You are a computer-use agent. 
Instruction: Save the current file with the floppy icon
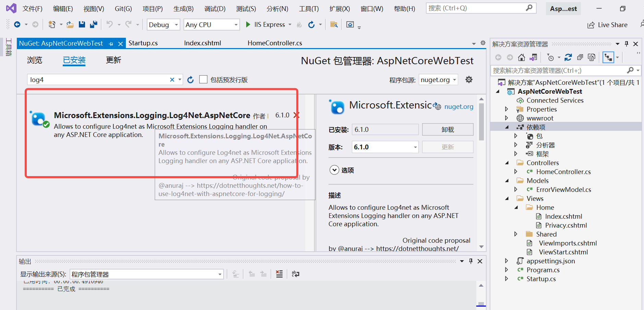click(82, 24)
